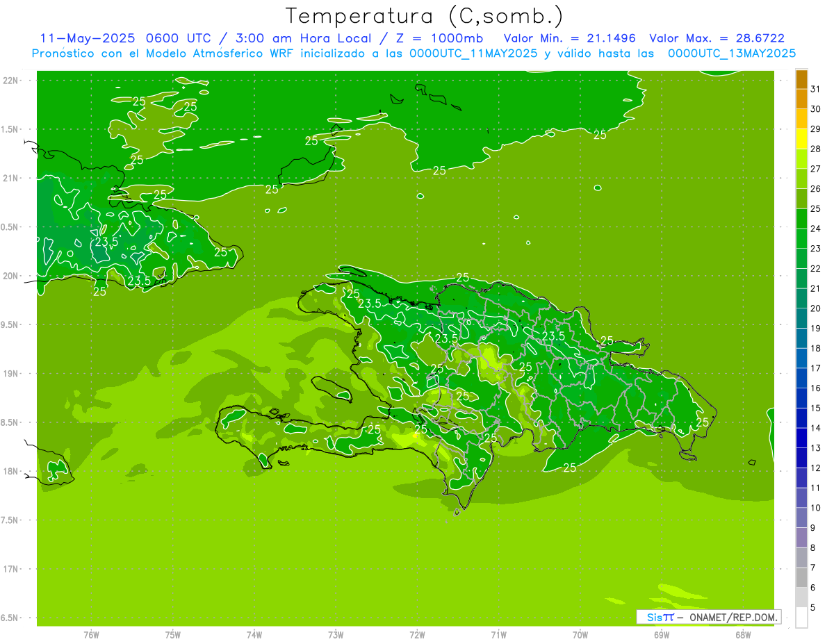This screenshot has width=834, height=644.
Task: Click the '72W' longitude axis label
Action: (417, 635)
